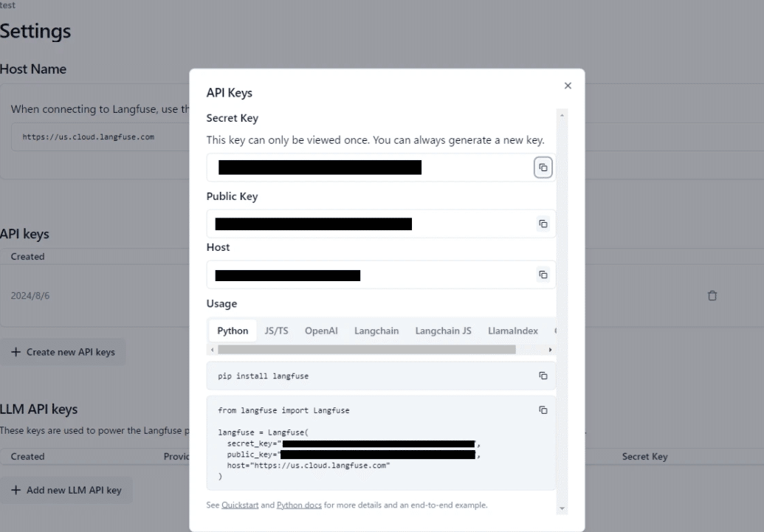Click the dialog's scroll down arrow

562,508
